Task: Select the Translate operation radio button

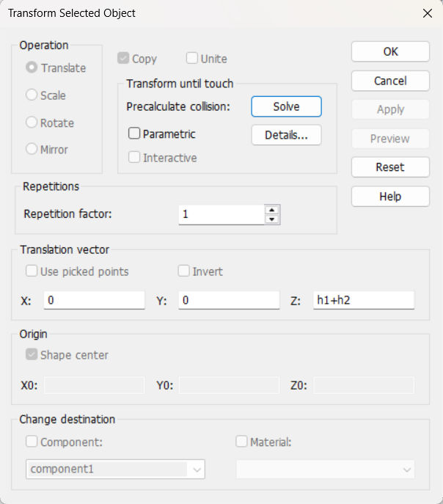Action: pos(32,67)
